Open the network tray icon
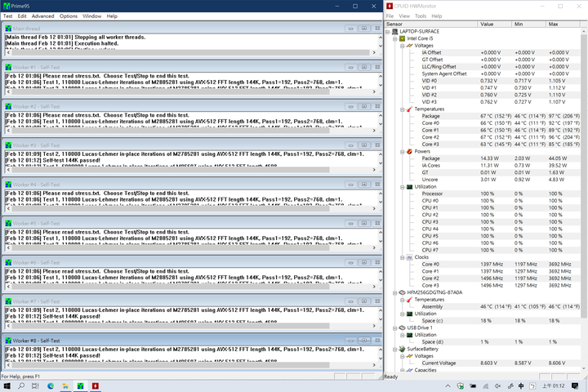 (486, 386)
